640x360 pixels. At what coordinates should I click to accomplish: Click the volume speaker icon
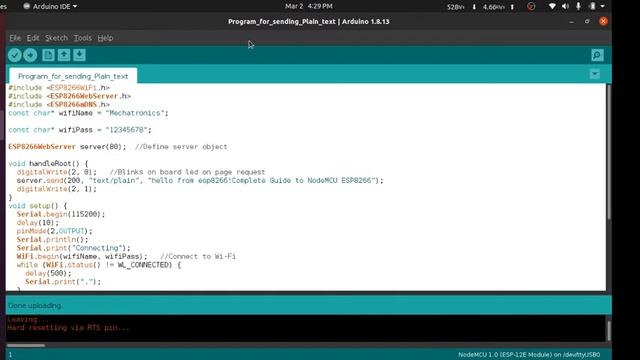[x=565, y=6]
